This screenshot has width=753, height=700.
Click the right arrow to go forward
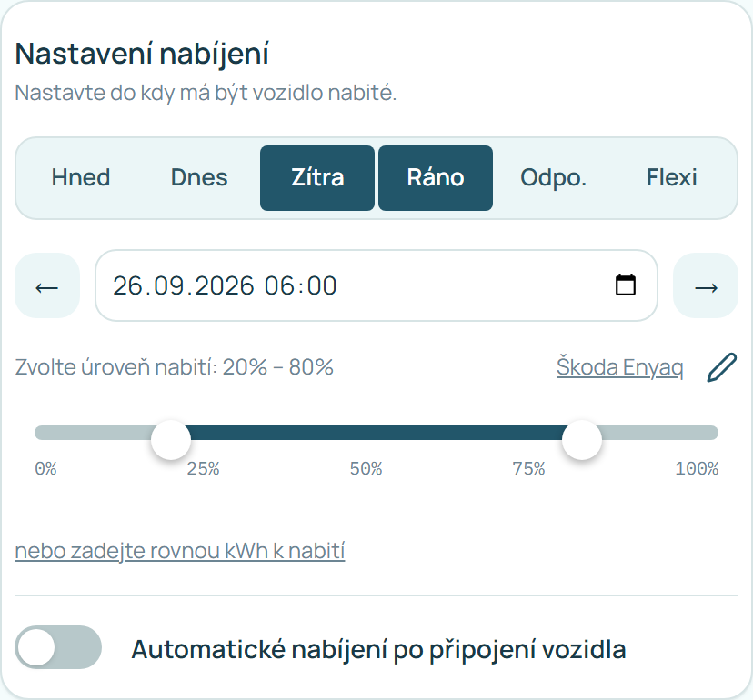706,285
